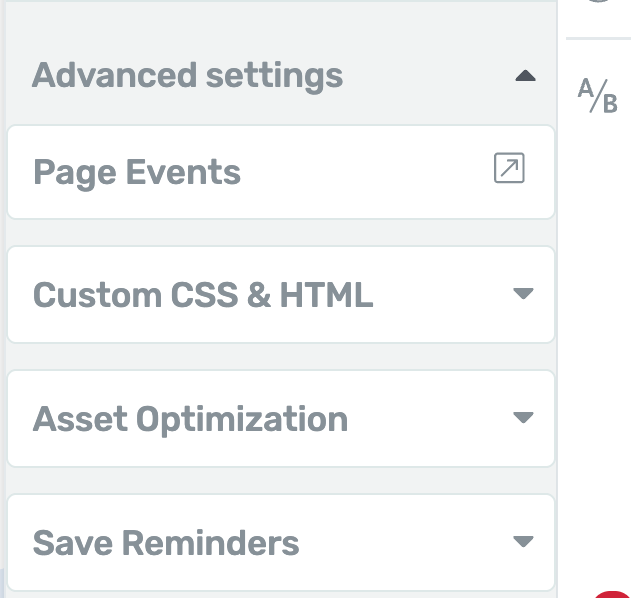Click the Advanced settings heading
This screenshot has width=638, height=598.
188,76
